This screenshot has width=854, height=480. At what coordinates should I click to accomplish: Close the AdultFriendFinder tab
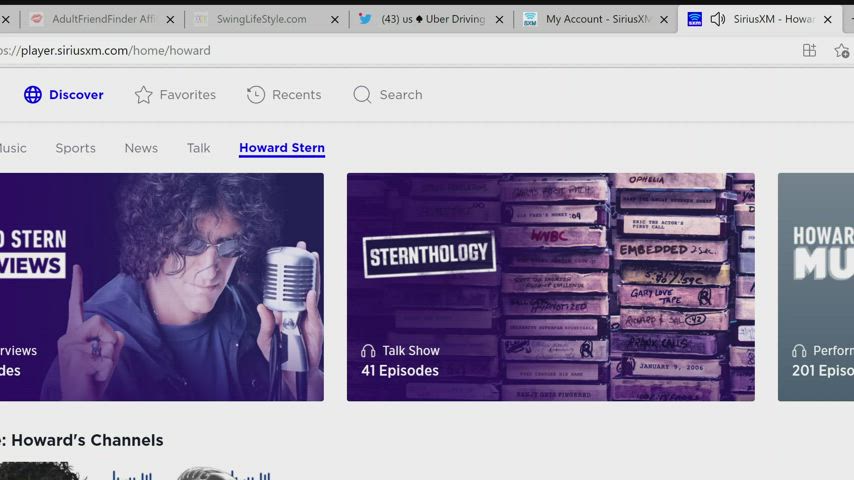coord(170,20)
